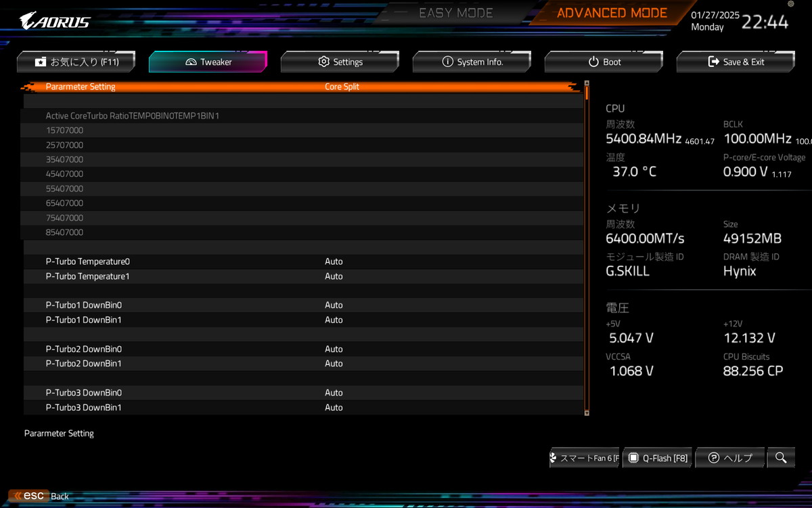Open the Settings tab
Viewport: 812px width, 508px height.
(340, 62)
